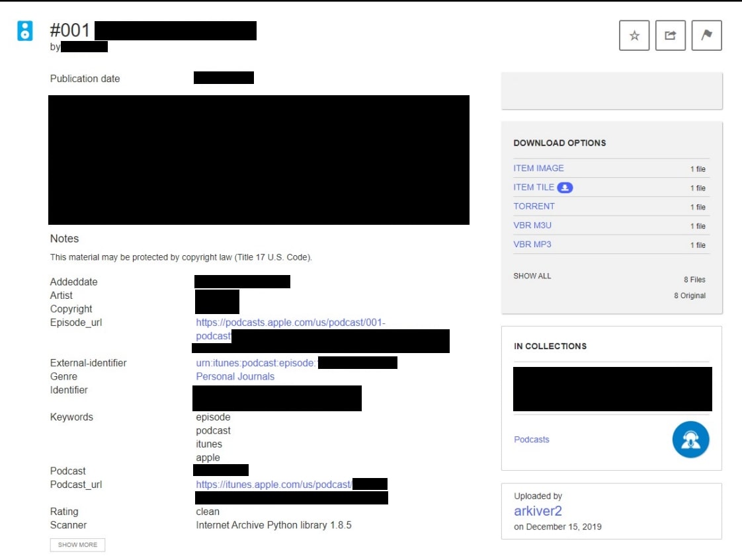The width and height of the screenshot is (742, 560).
Task: Open the ITEM TILE download
Action: pos(533,188)
